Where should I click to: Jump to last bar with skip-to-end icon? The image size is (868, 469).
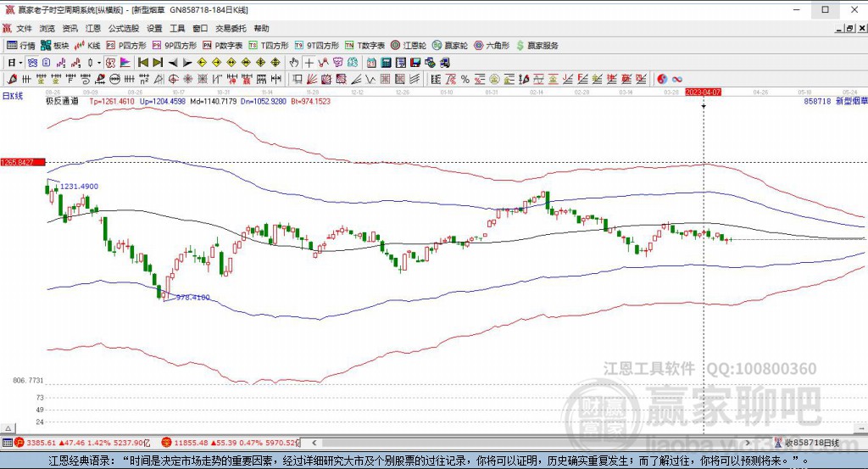158,63
